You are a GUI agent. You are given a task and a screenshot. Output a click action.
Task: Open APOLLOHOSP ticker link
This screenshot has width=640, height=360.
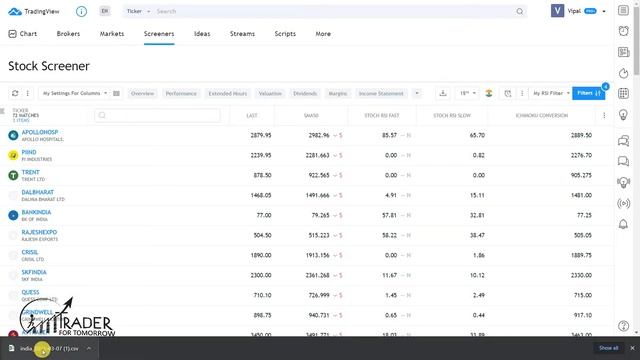coord(40,132)
